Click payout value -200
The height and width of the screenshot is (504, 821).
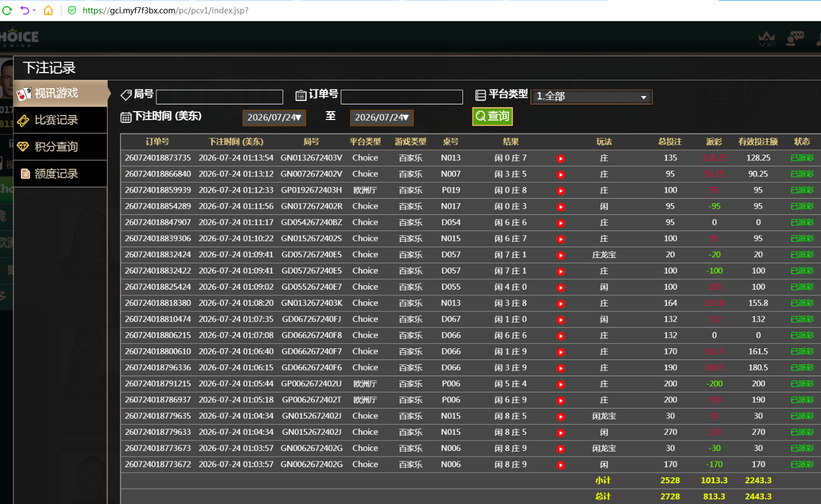[714, 384]
